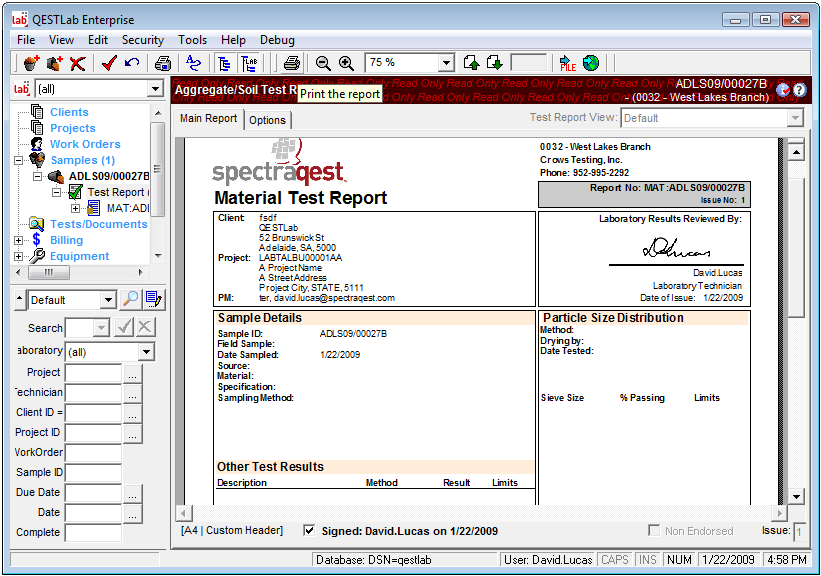Click the zoom out magnifier icon
The width and height of the screenshot is (821, 576).
pyautogui.click(x=323, y=63)
